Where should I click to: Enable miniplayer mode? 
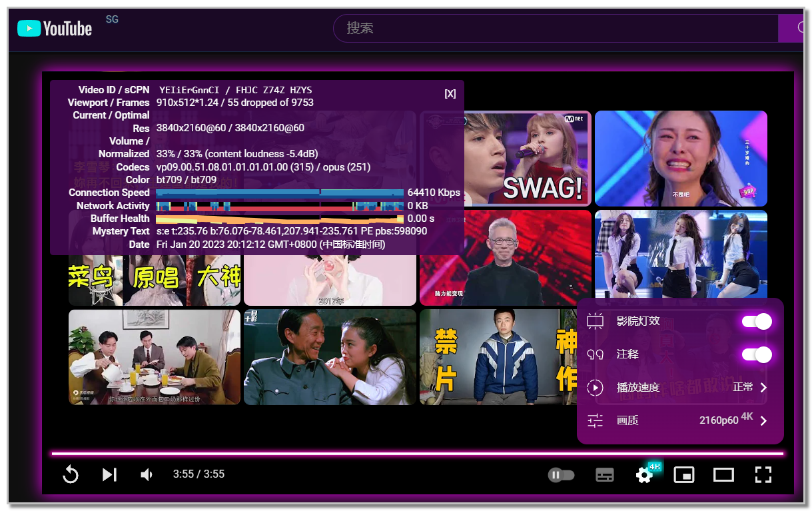click(x=684, y=475)
